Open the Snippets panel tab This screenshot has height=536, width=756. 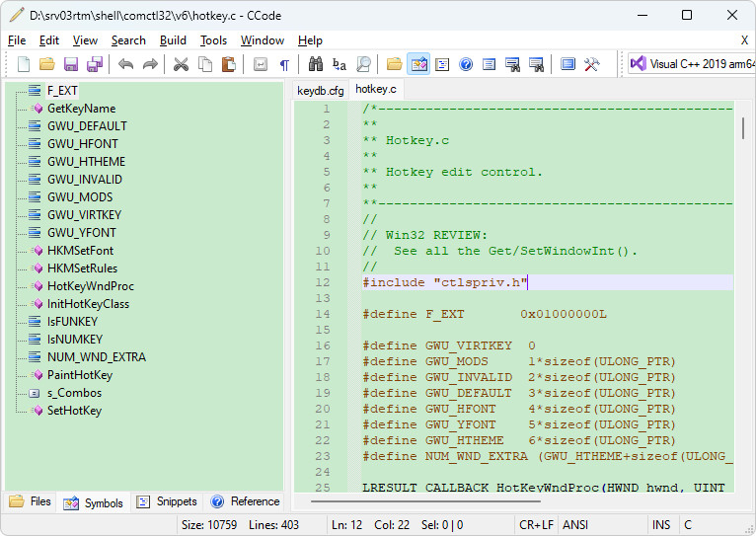click(x=167, y=501)
